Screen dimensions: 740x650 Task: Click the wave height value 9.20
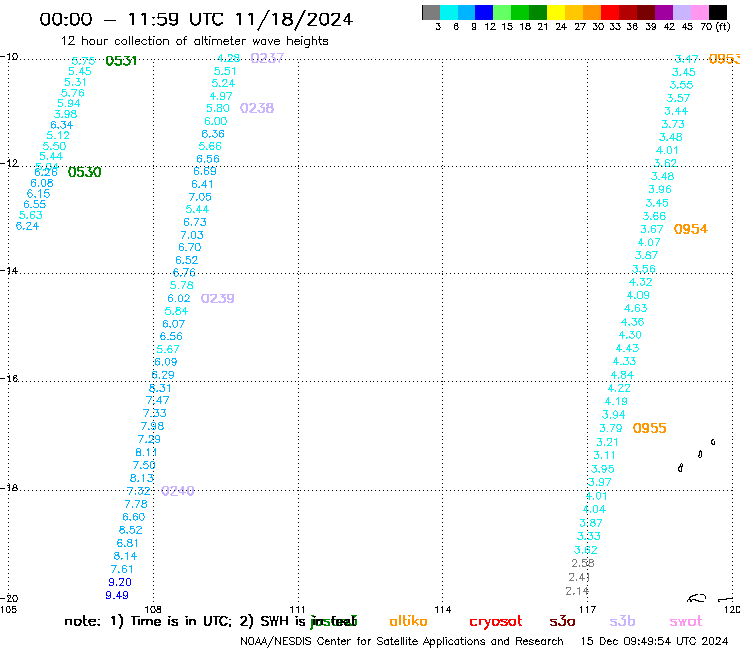[120, 582]
